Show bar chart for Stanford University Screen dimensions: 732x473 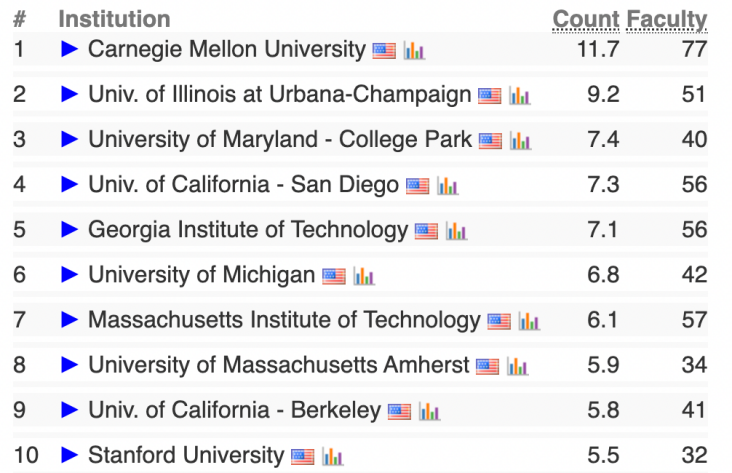[x=332, y=457]
